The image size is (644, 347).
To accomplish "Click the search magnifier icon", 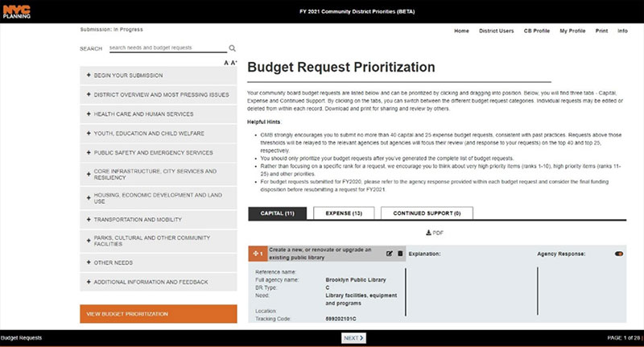I will click(x=232, y=48).
